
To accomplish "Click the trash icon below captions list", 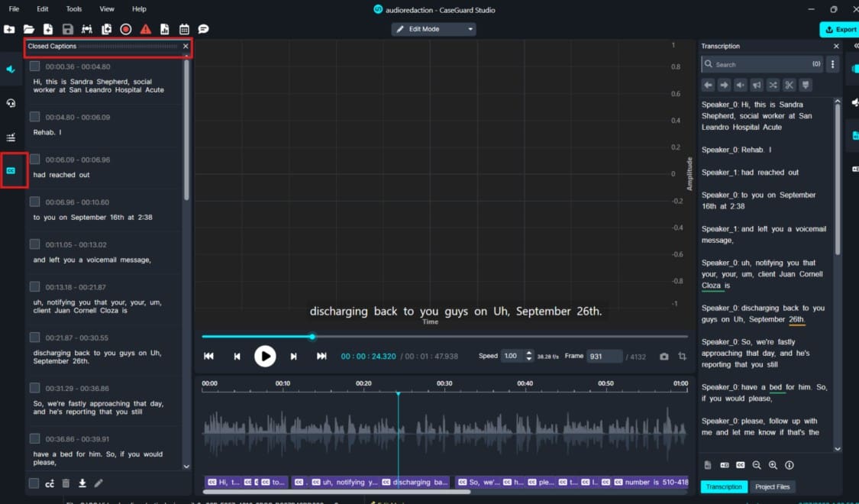I will pos(66,483).
